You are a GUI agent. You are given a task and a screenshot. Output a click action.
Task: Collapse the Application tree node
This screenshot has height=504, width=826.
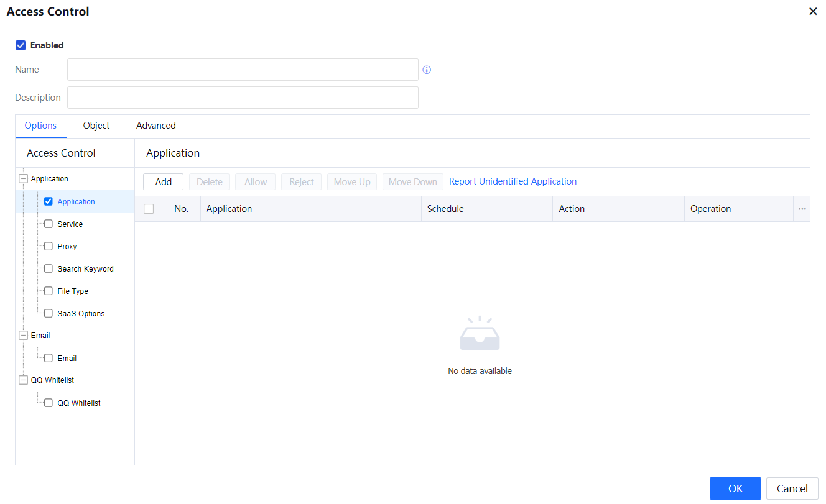tap(24, 179)
